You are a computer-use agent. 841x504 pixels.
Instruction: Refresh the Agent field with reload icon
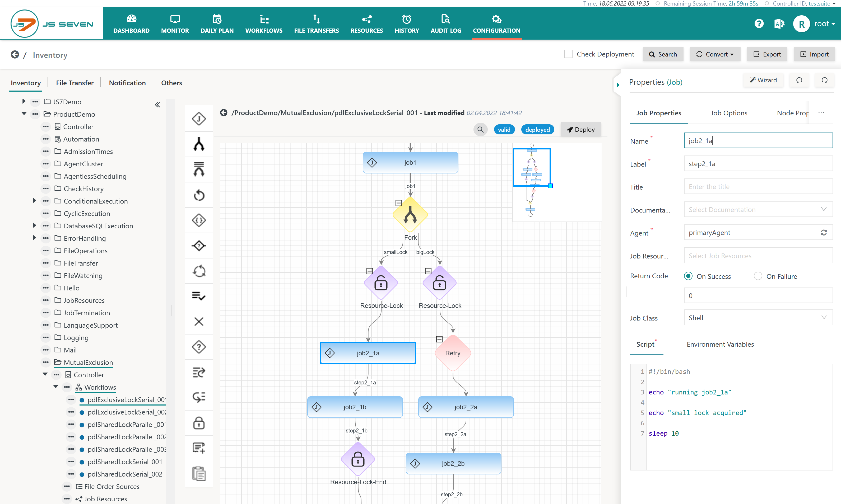(x=823, y=233)
